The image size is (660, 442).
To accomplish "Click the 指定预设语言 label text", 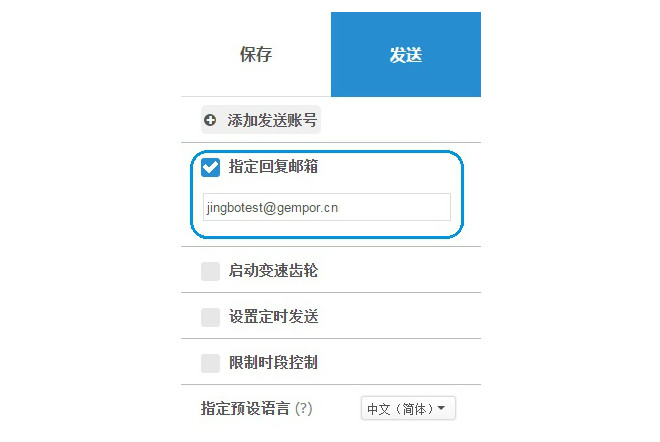I will pyautogui.click(x=245, y=408).
